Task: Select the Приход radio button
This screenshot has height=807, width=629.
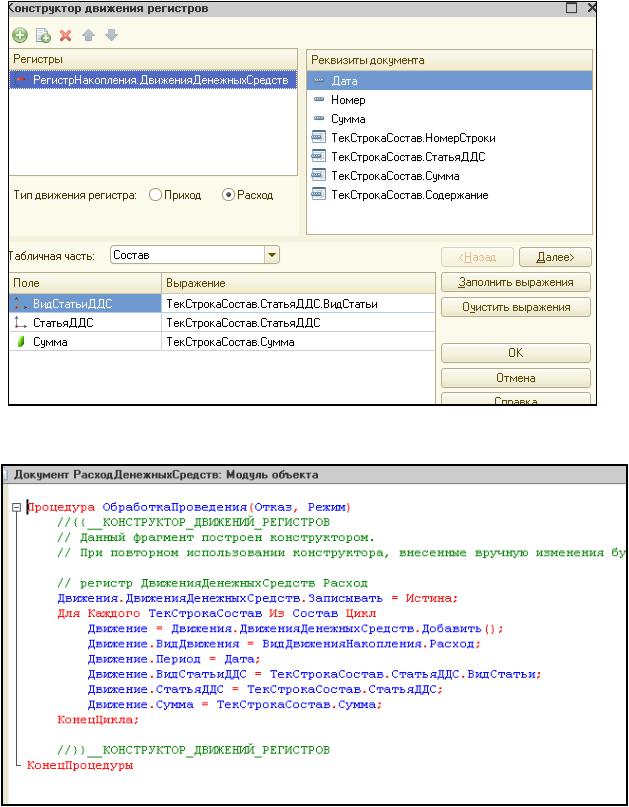Action: click(155, 195)
